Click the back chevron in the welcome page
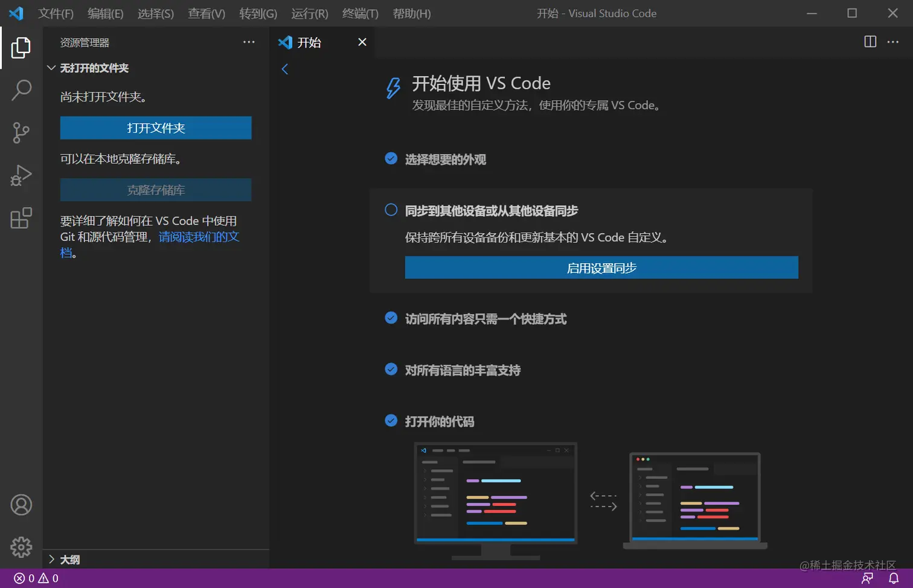The image size is (913, 588). coord(284,68)
